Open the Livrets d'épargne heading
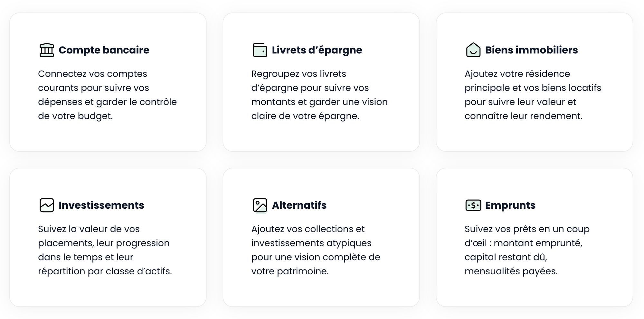Screen dimensions: 644x319 (317, 50)
